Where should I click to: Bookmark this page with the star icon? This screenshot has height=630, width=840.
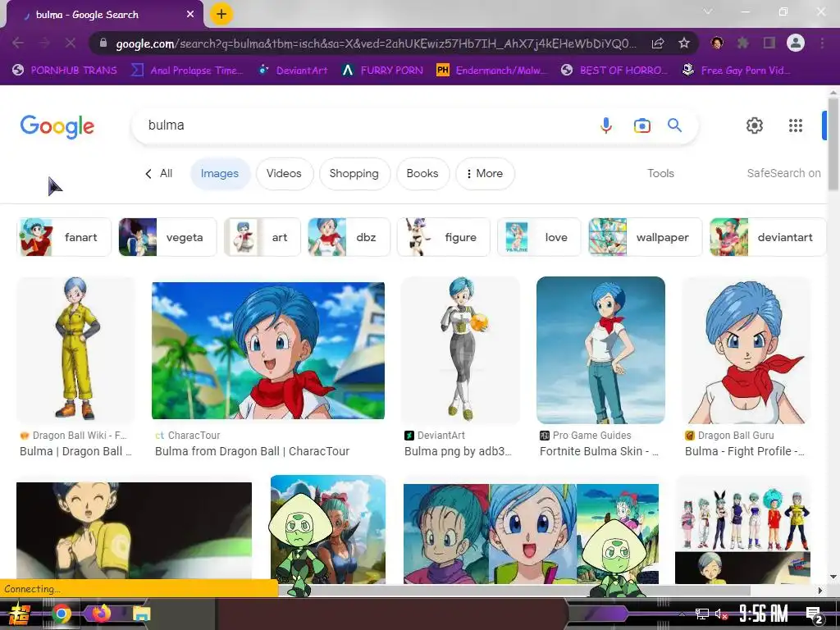pyautogui.click(x=684, y=43)
